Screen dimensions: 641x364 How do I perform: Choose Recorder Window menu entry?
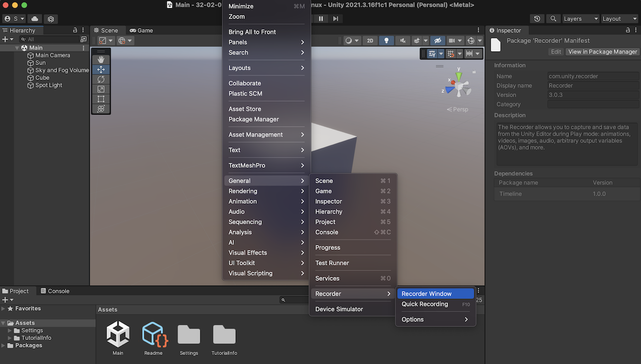pos(436,294)
